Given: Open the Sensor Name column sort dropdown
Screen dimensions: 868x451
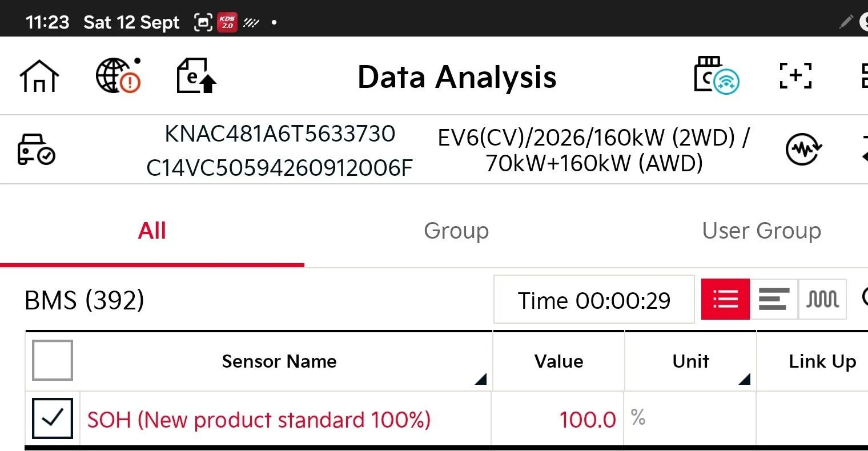Looking at the screenshot, I should (481, 379).
